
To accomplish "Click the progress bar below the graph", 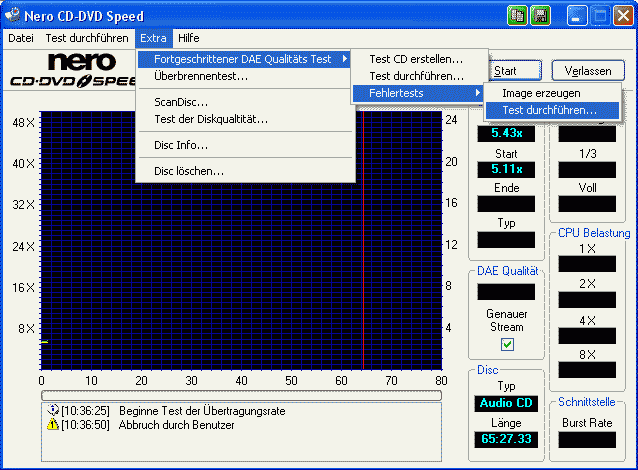I will (x=241, y=395).
